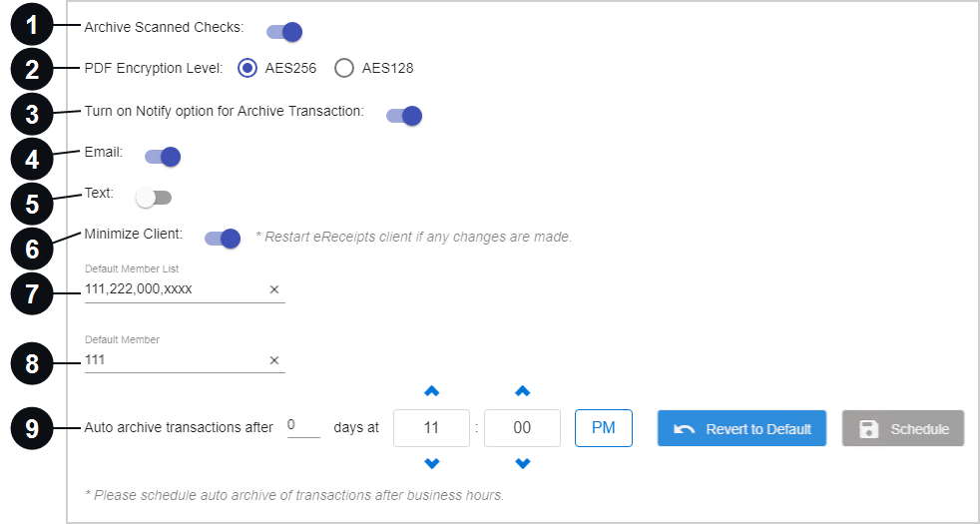Select AES128 encryption level
980x524 pixels.
[x=344, y=68]
